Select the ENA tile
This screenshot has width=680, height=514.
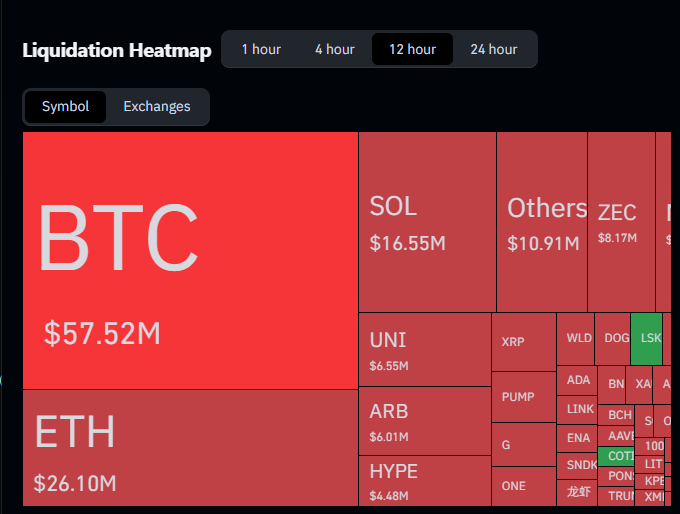pos(577,438)
